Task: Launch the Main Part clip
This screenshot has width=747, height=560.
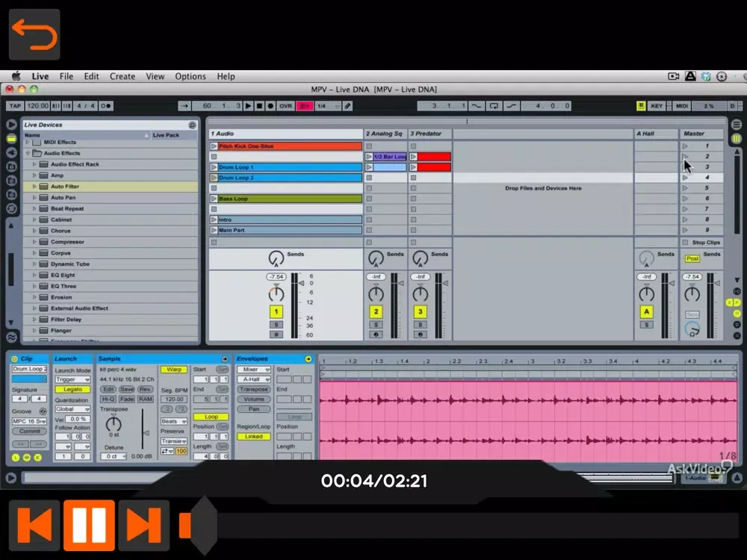Action: tap(214, 230)
